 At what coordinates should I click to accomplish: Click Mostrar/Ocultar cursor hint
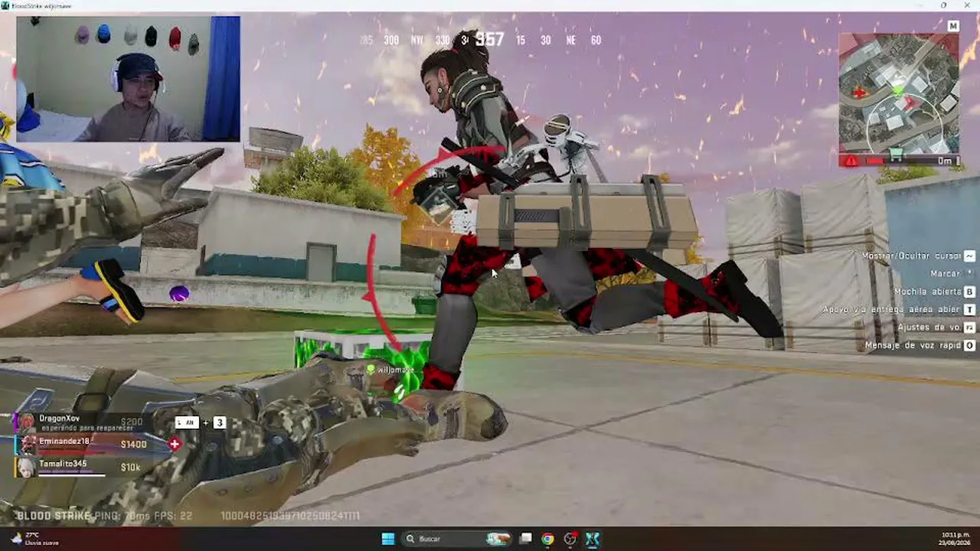click(911, 256)
